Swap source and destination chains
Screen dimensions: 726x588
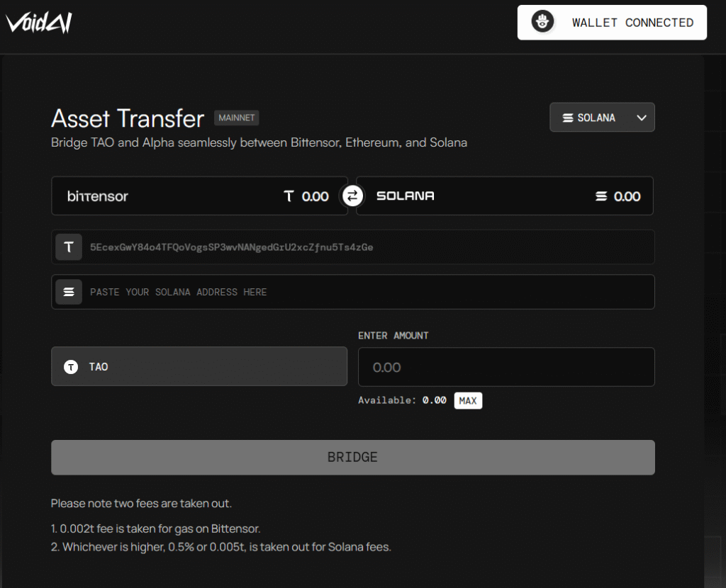click(x=352, y=196)
